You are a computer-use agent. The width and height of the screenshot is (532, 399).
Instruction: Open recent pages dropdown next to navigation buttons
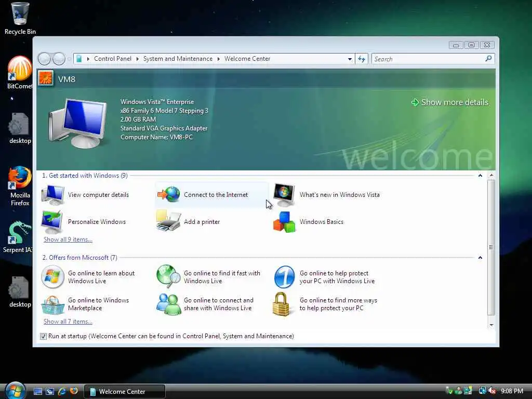pyautogui.click(x=69, y=59)
